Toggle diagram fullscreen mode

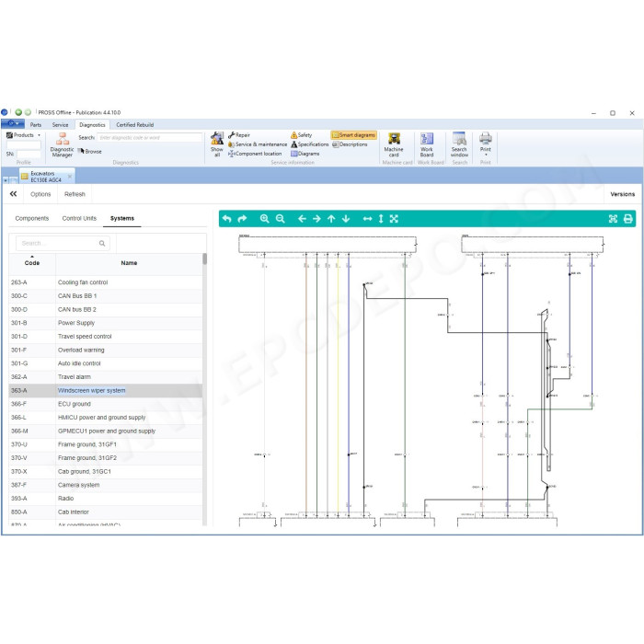click(x=613, y=219)
